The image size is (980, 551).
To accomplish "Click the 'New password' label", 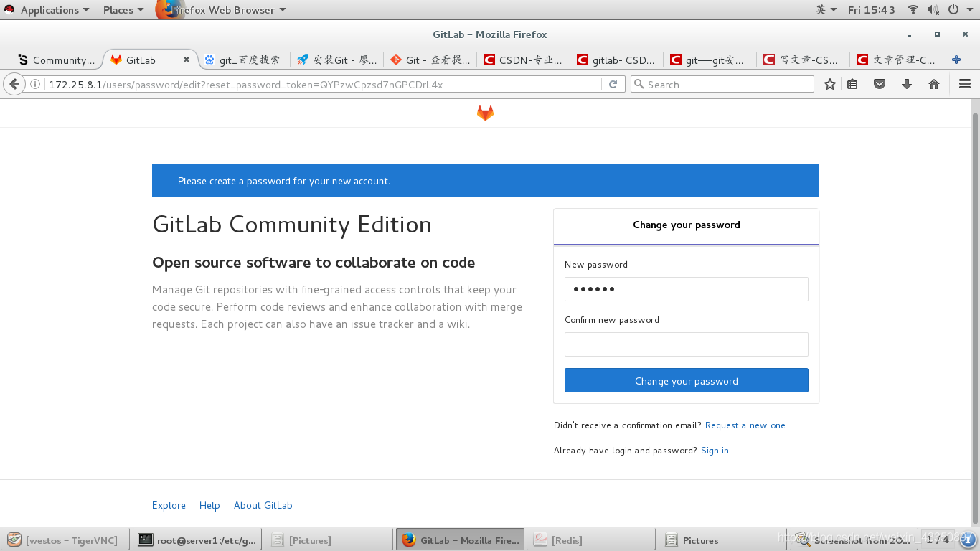I will 596,265.
